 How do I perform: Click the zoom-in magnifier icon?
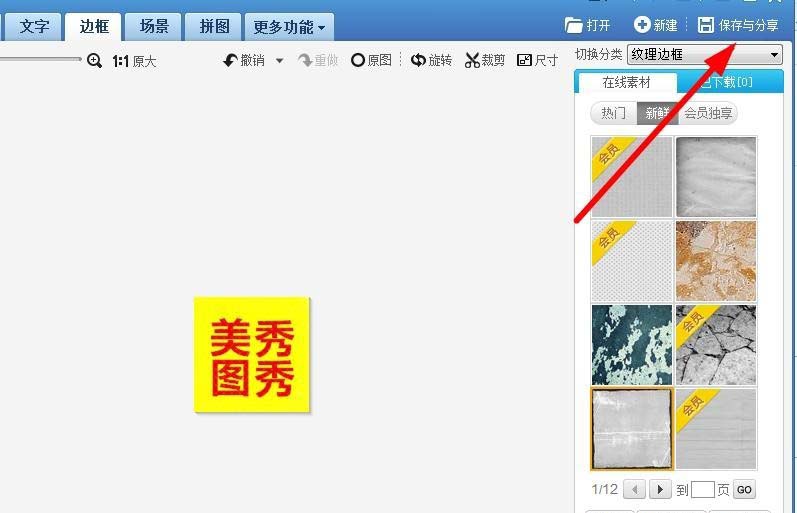point(95,61)
